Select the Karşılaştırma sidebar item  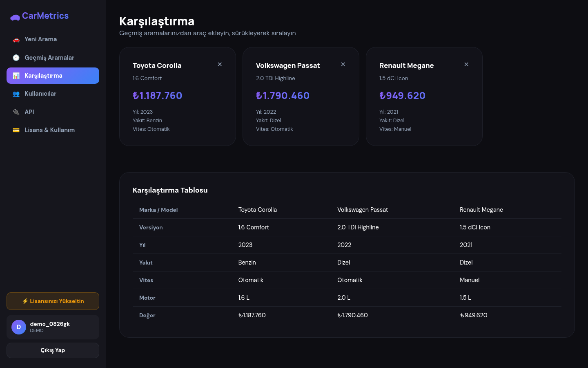[x=53, y=76]
